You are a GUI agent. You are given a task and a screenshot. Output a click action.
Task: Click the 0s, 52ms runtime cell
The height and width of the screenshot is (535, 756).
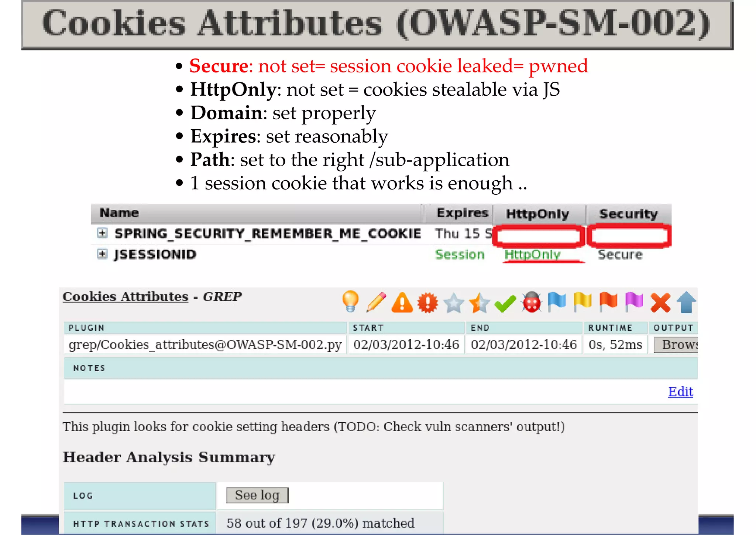pos(615,345)
